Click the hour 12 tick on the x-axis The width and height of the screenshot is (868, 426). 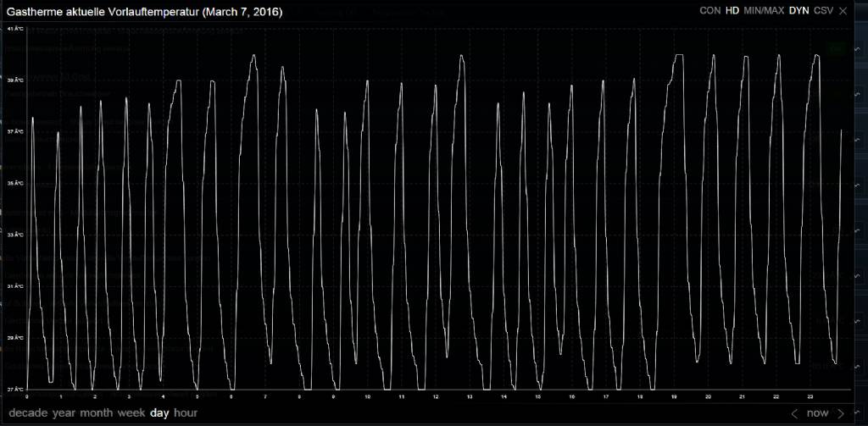click(436, 396)
